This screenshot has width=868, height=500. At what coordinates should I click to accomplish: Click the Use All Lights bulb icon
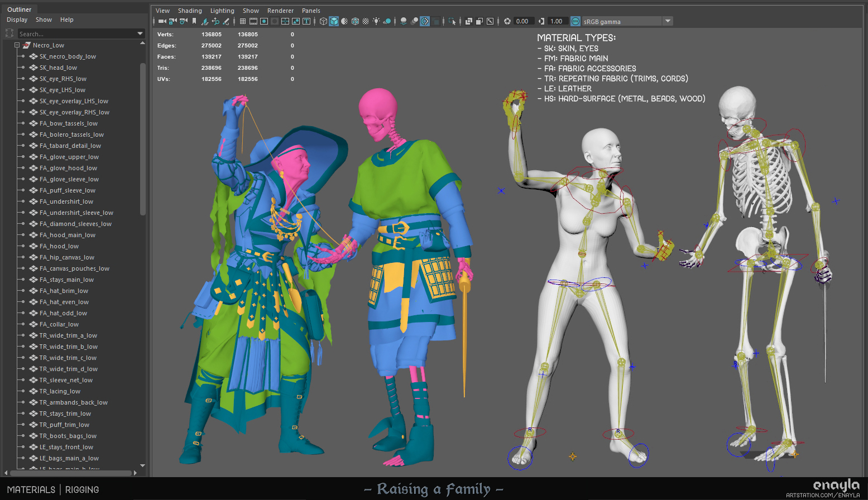pos(376,21)
